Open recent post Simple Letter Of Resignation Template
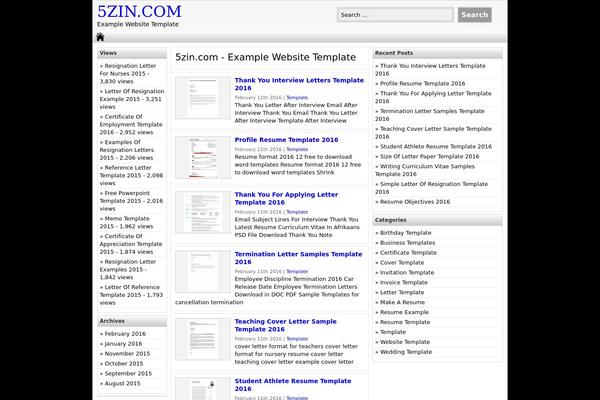The width and height of the screenshot is (600, 400). [432, 188]
